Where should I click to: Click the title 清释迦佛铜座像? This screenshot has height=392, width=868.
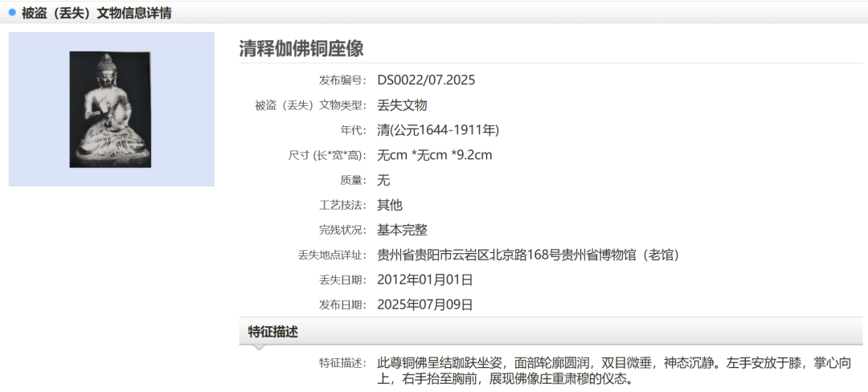(301, 48)
